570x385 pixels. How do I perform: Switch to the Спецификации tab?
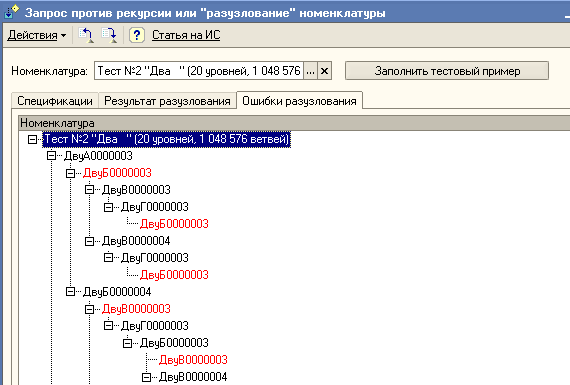(x=55, y=101)
